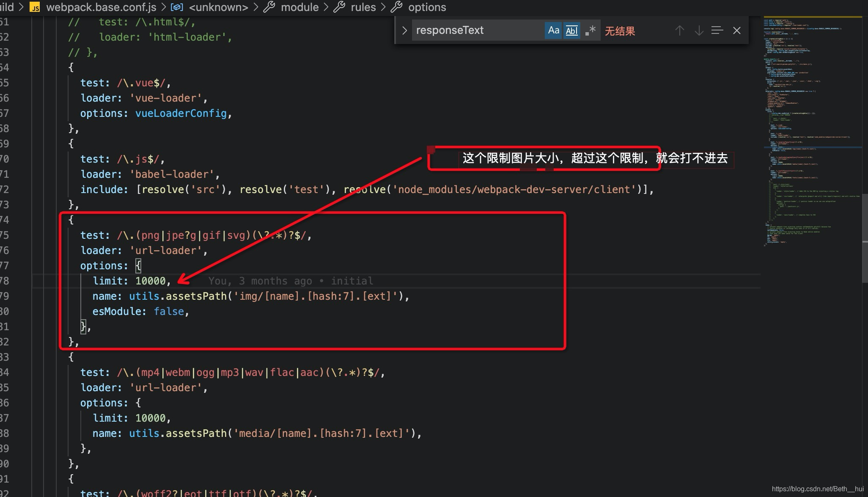Image resolution: width=868 pixels, height=497 pixels.
Task: Select the options breadcrumb item
Action: 427,7
